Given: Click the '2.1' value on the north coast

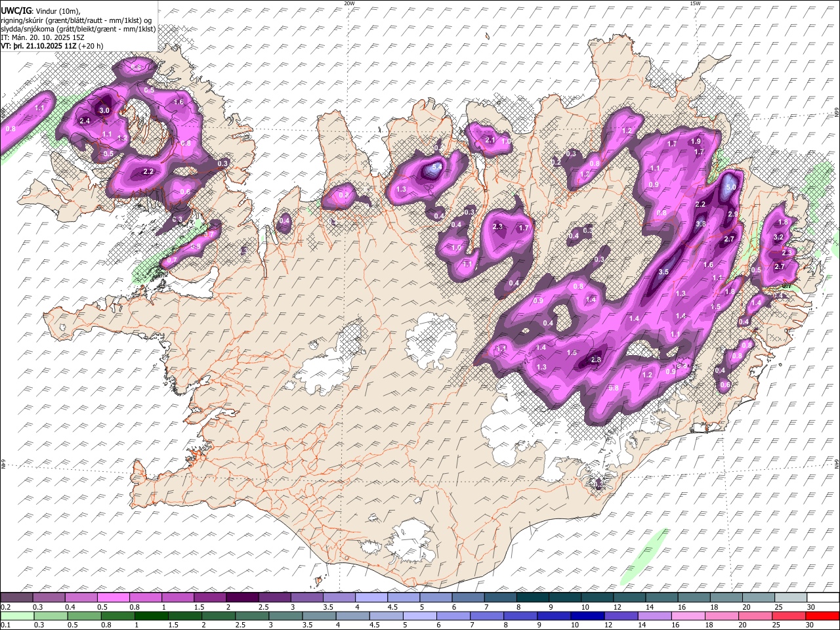Looking at the screenshot, I should (x=490, y=140).
